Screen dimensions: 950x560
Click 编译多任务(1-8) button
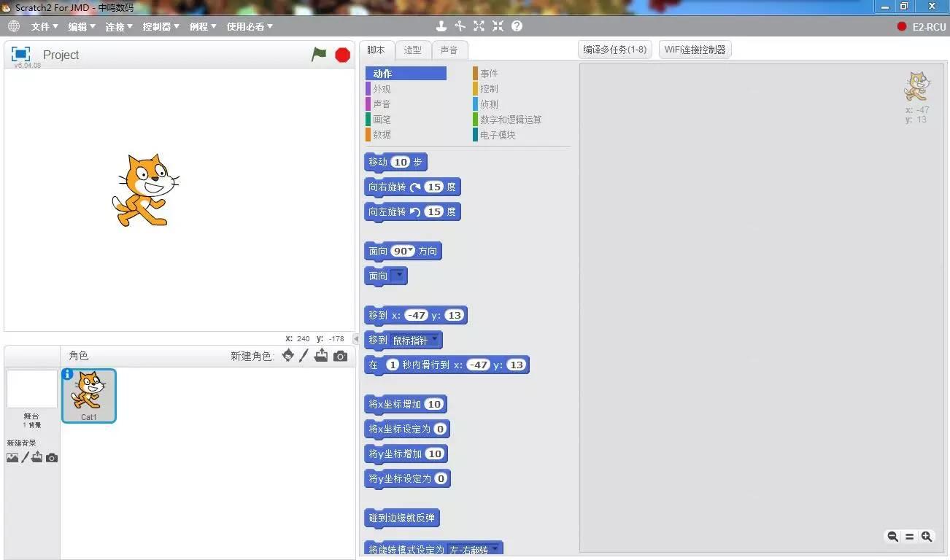[x=614, y=50]
